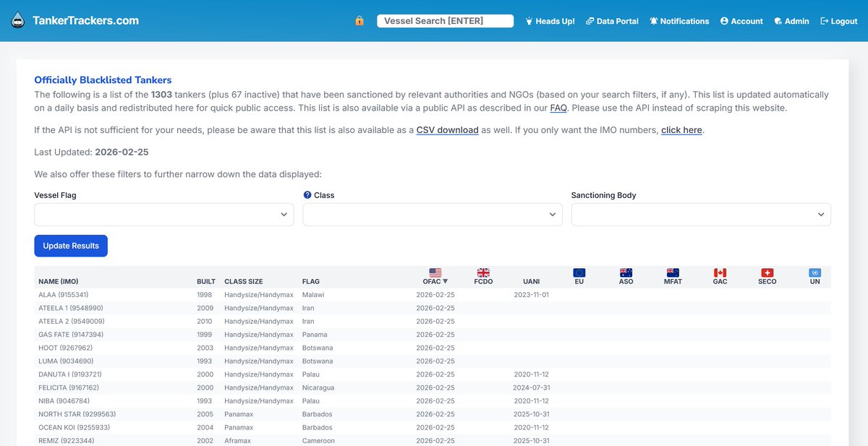This screenshot has height=446, width=868.
Task: Click vessel ATEELA 2 (9549009)
Action: pyautogui.click(x=72, y=321)
